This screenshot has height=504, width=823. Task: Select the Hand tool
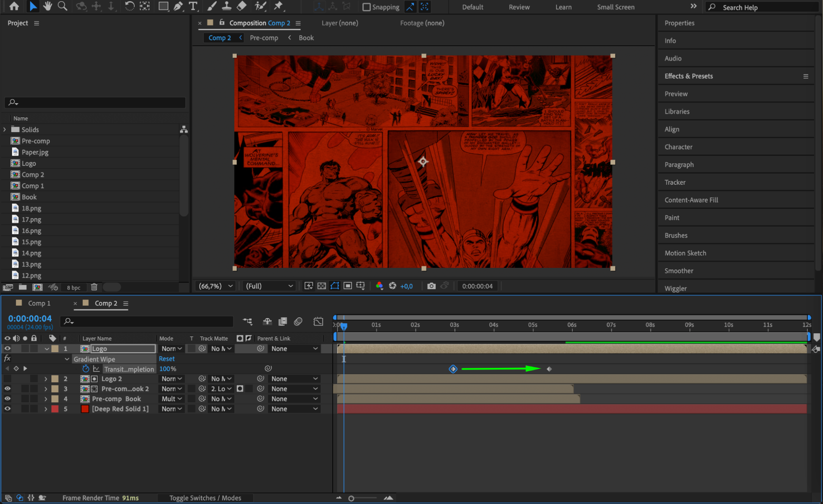[x=48, y=6]
